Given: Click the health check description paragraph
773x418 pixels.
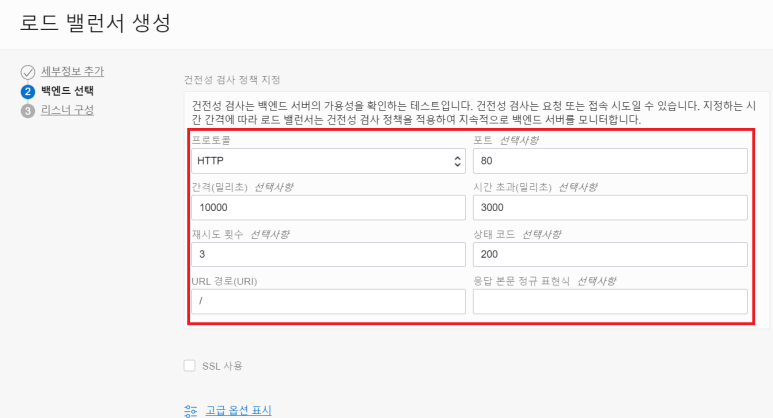Looking at the screenshot, I should tap(474, 113).
